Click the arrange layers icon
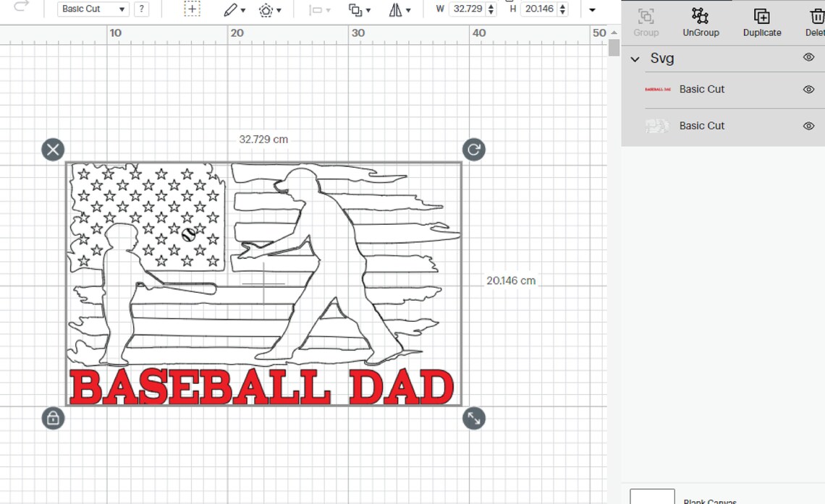Image resolution: width=825 pixels, height=504 pixels. (x=356, y=9)
